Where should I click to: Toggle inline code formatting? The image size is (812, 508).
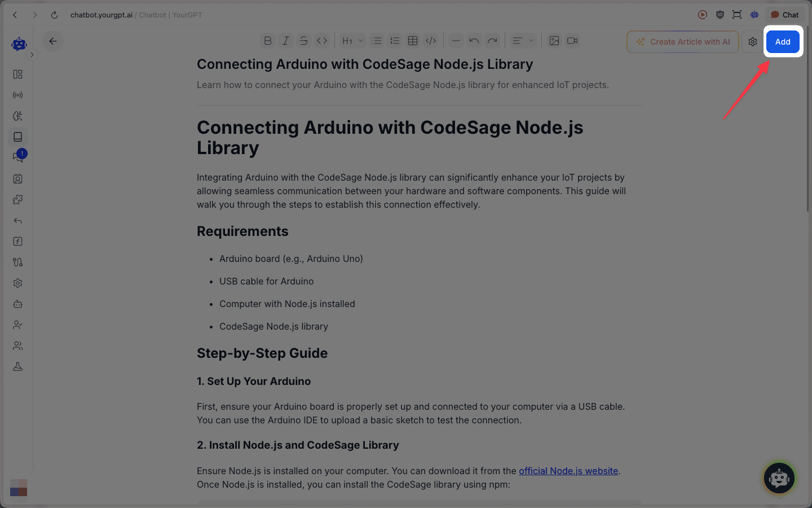click(x=322, y=40)
